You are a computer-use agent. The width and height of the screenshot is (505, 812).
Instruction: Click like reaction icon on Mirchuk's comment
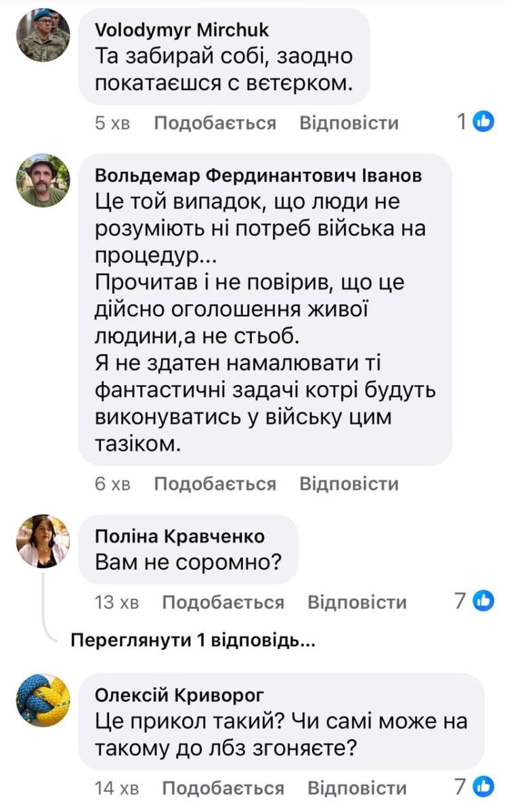click(483, 122)
